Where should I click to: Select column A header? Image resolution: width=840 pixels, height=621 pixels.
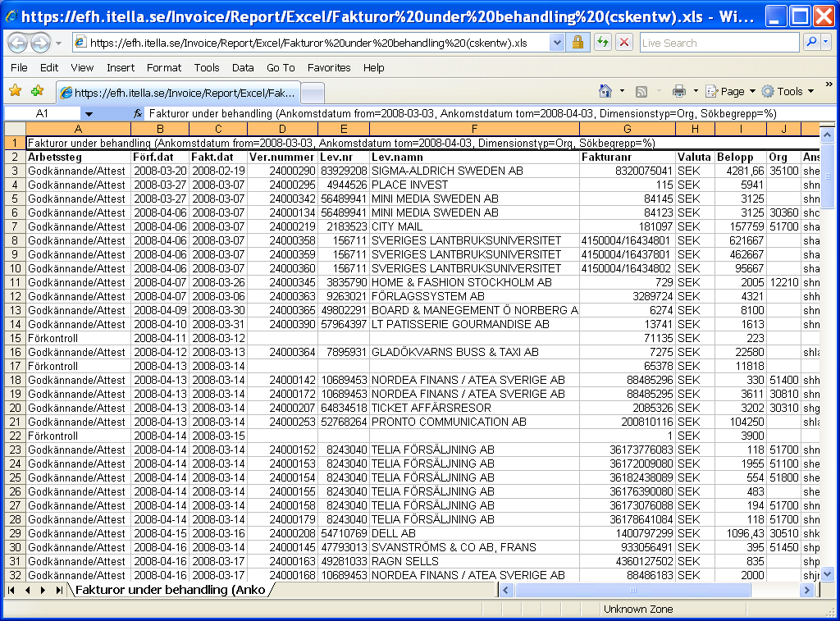(78, 129)
